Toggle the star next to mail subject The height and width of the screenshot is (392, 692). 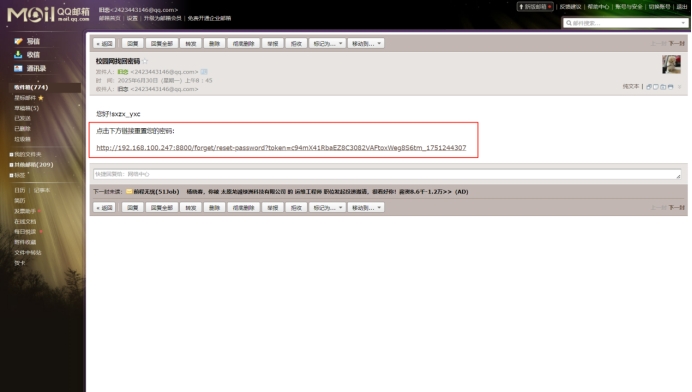point(145,61)
